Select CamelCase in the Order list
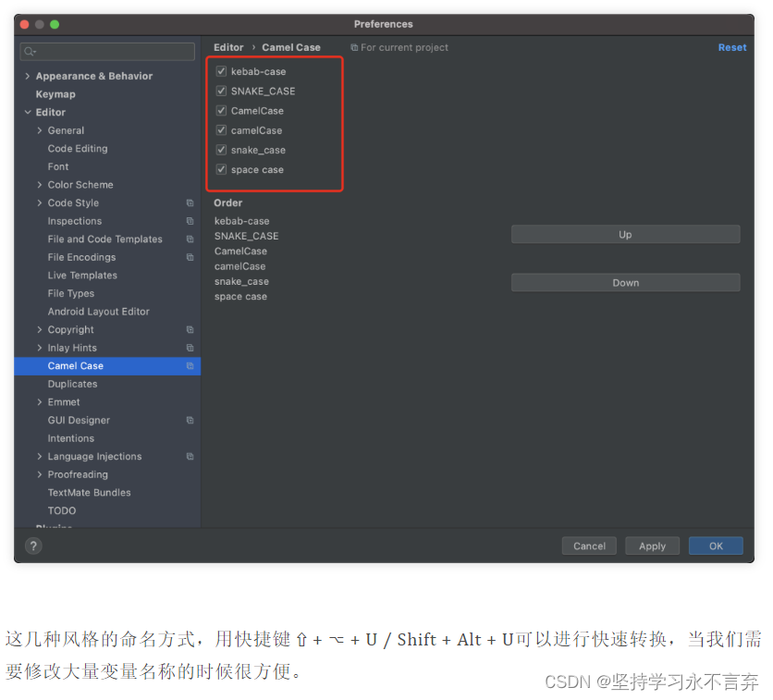The image size is (773, 700). pos(240,252)
